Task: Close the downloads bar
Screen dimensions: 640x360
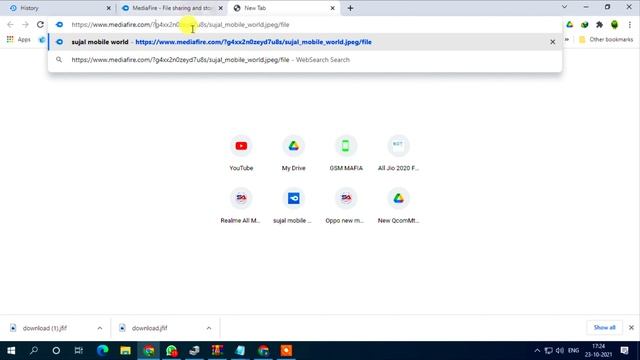Action: (631, 328)
